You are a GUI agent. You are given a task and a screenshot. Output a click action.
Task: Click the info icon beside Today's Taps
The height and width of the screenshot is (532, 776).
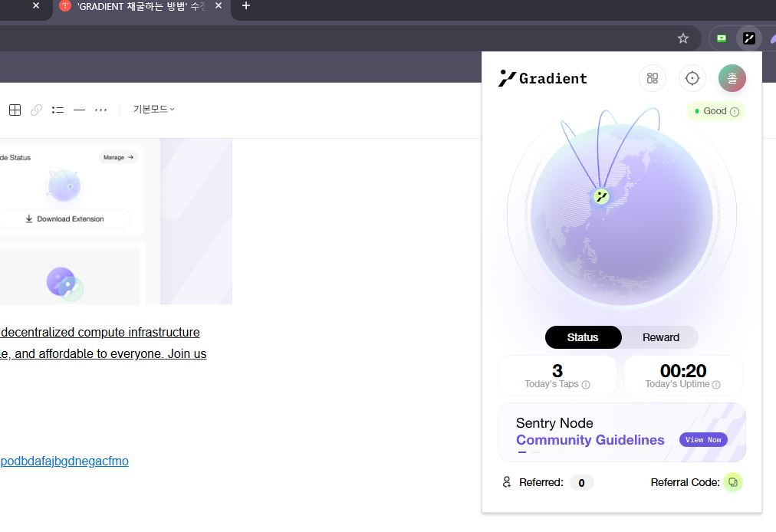586,385
